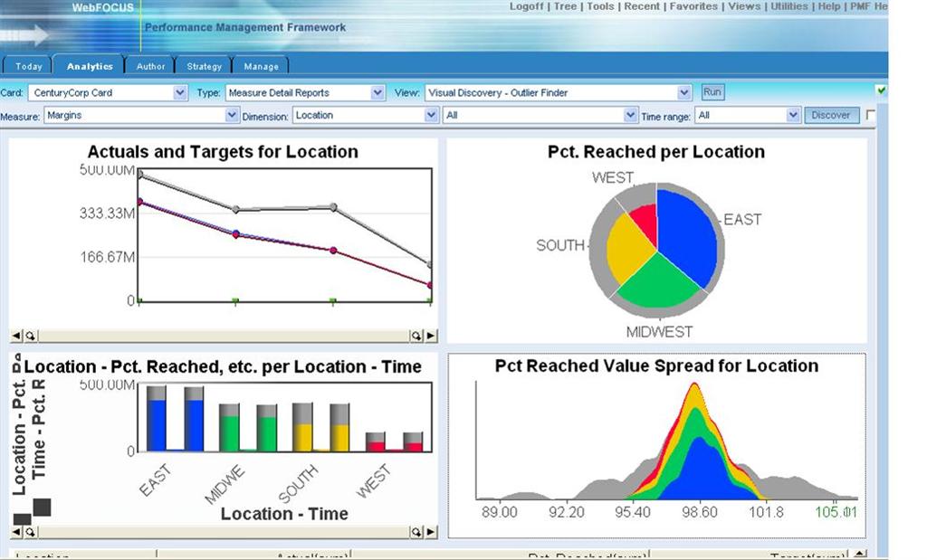Viewport: 927px width, 560px height.
Task: Open the Time range dropdown
Action: point(793,116)
